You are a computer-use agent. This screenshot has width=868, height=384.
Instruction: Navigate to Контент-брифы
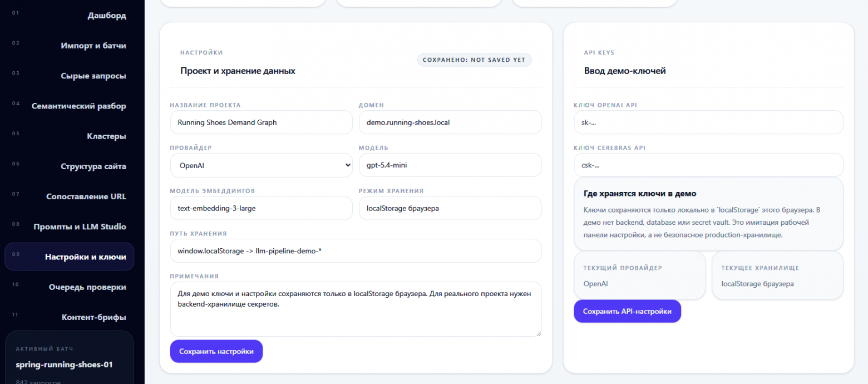pos(93,317)
